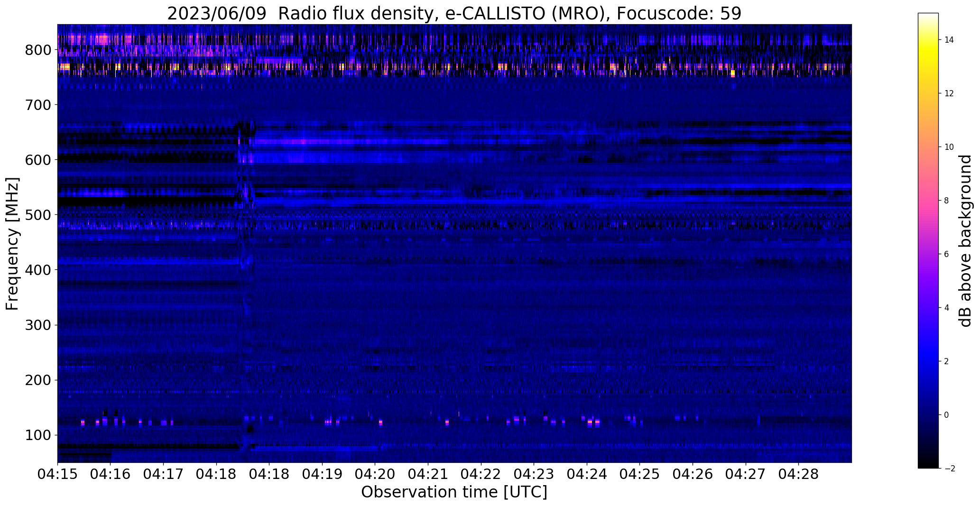The height and width of the screenshot is (506, 980).
Task: Click the 600 frequency tick label
Action: coord(38,160)
